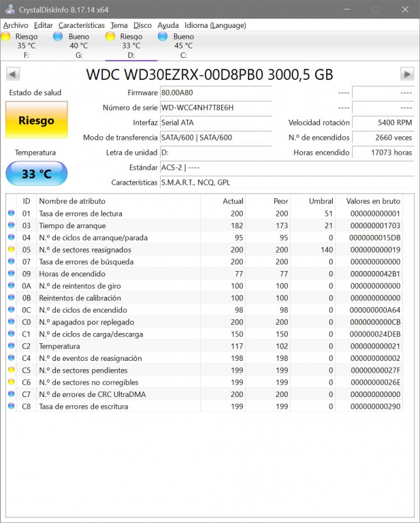420x523 pixels.
Task: Click yellow status icon for drive F:
Action: coord(6,37)
